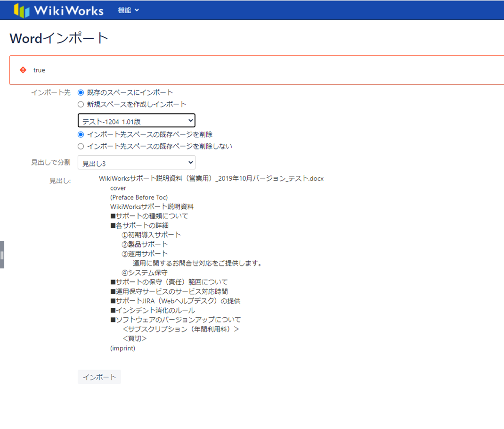Click ■各サポートの詳細 heading

click(x=139, y=225)
